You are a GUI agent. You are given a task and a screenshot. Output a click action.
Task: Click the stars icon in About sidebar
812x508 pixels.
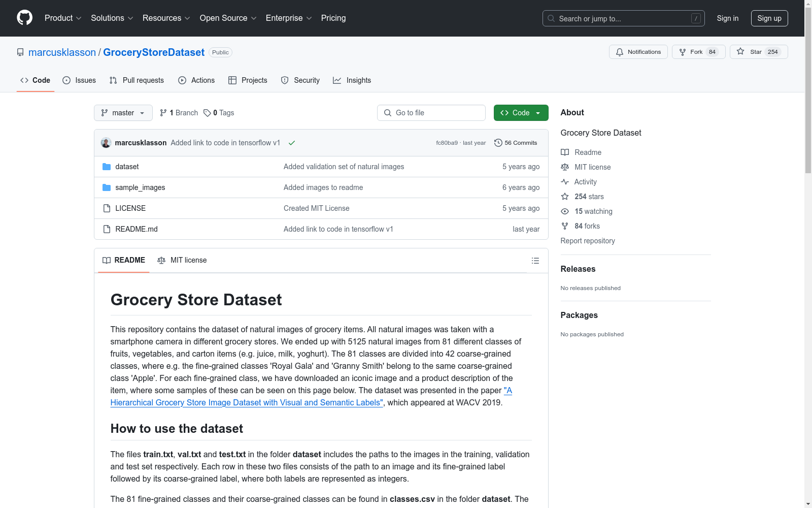click(565, 197)
